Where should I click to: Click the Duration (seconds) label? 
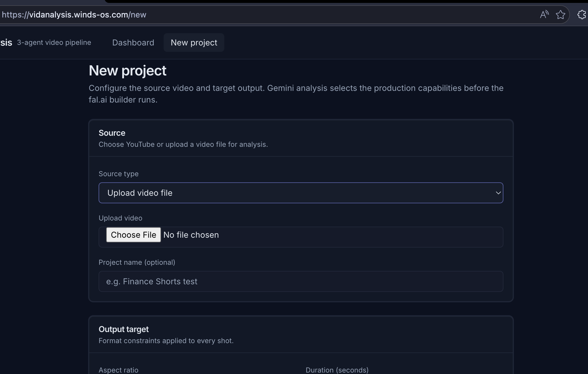tap(337, 370)
